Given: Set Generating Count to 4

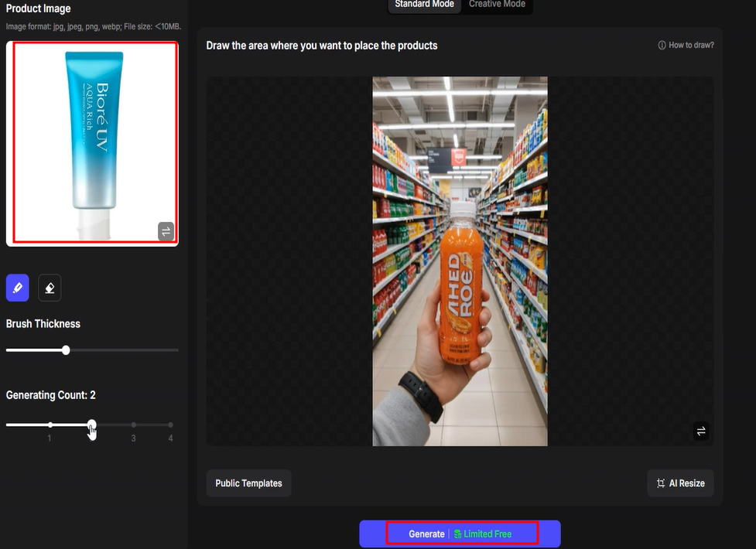Looking at the screenshot, I should [171, 425].
